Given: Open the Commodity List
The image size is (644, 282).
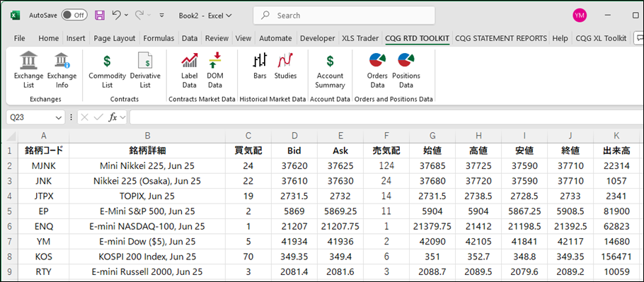Looking at the screenshot, I should click(107, 70).
